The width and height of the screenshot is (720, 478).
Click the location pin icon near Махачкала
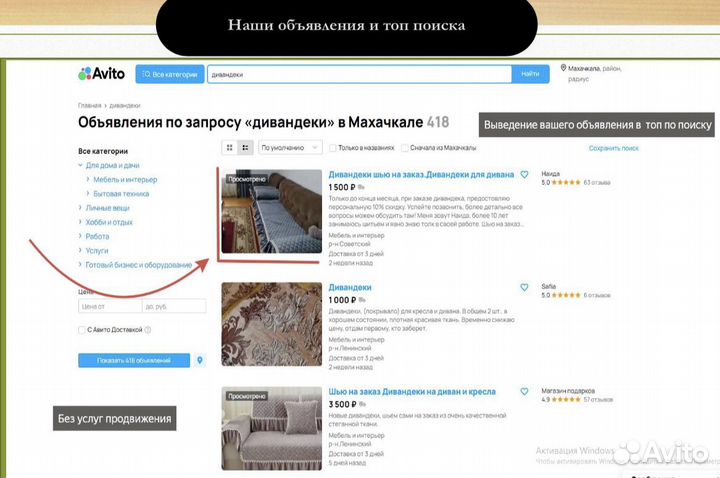[x=563, y=68]
